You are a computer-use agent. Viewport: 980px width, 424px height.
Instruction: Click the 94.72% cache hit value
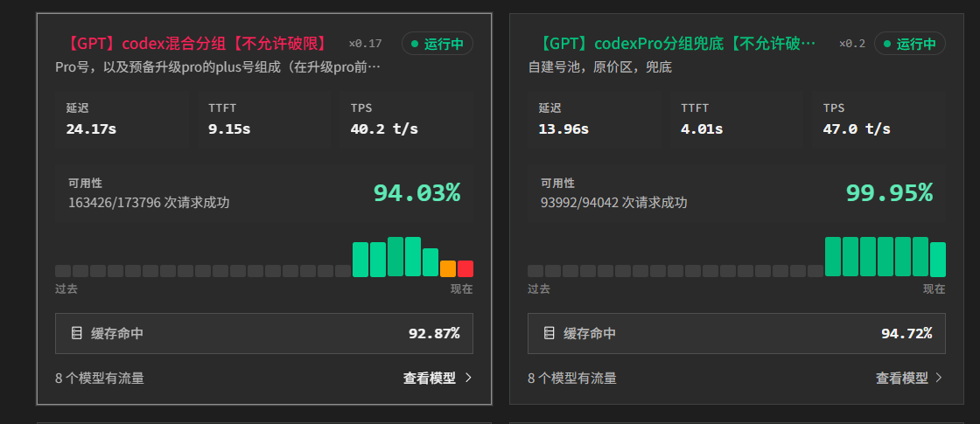coord(906,333)
